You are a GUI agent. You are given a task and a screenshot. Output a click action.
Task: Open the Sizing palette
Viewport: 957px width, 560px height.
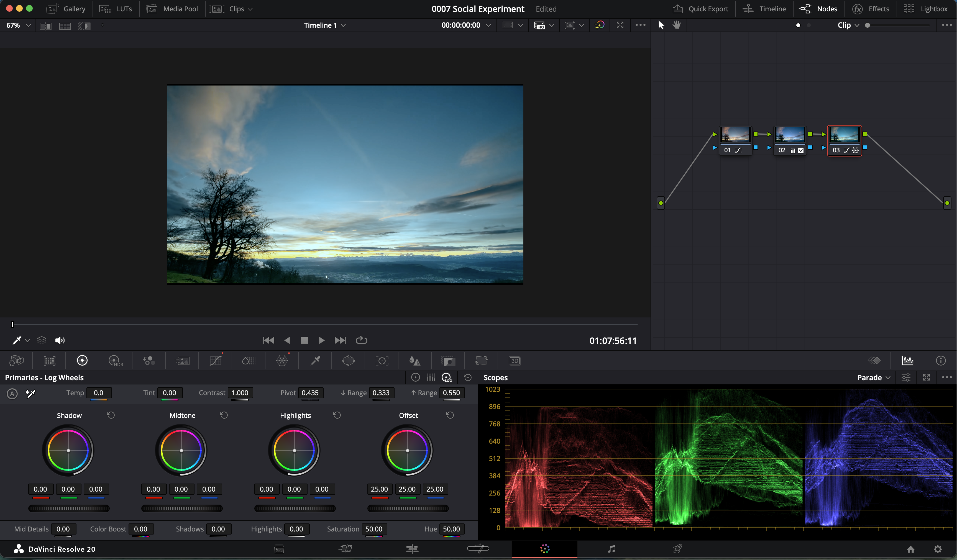(x=481, y=360)
